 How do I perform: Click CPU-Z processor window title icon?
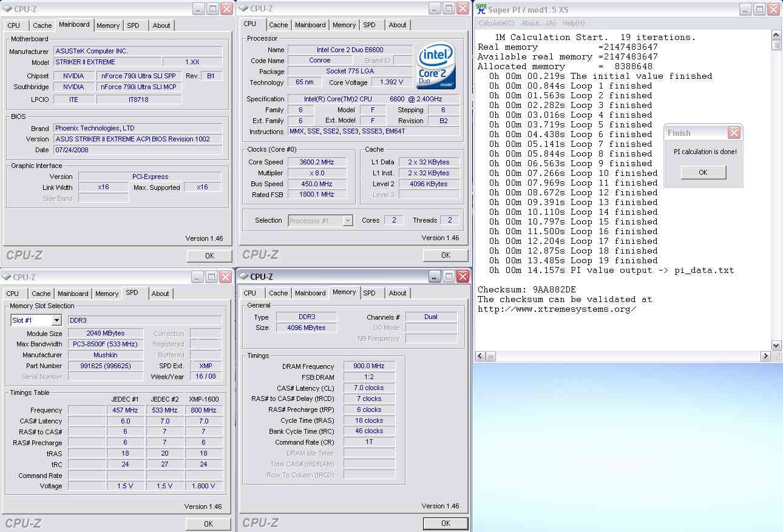(244, 8)
